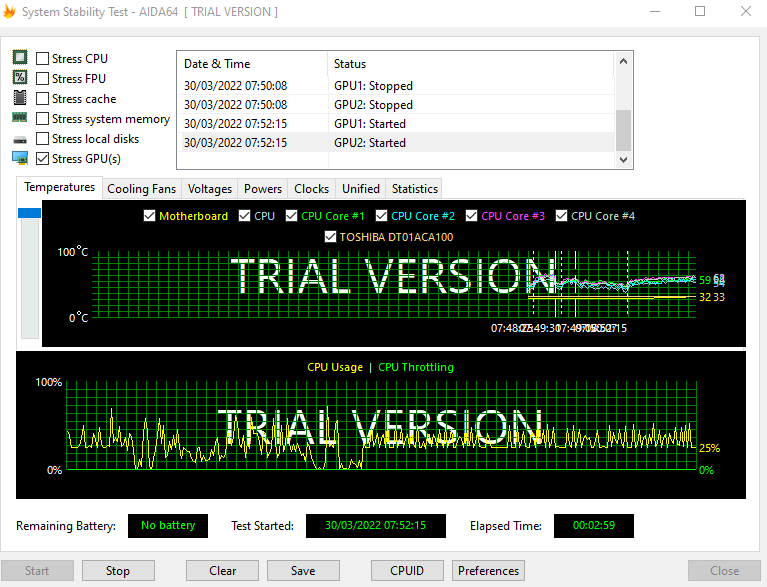Toggle the CPU temperature graph checkbox

point(245,216)
